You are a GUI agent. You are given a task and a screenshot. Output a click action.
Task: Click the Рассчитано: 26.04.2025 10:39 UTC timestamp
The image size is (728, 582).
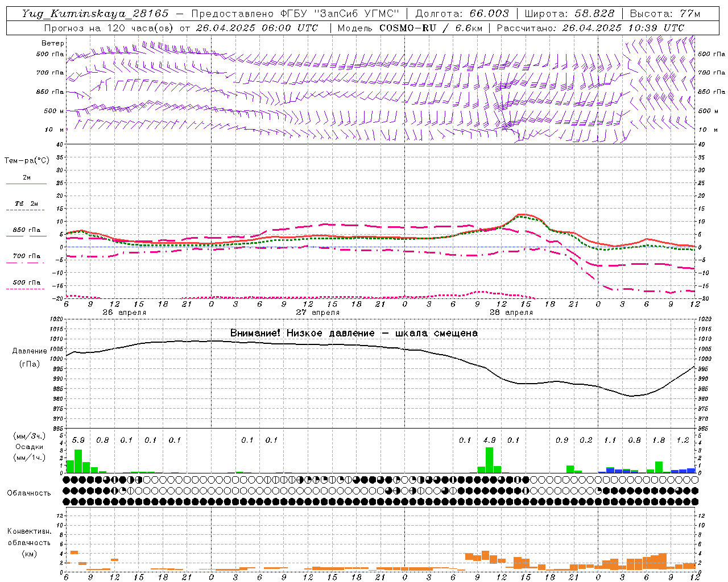tap(590, 28)
